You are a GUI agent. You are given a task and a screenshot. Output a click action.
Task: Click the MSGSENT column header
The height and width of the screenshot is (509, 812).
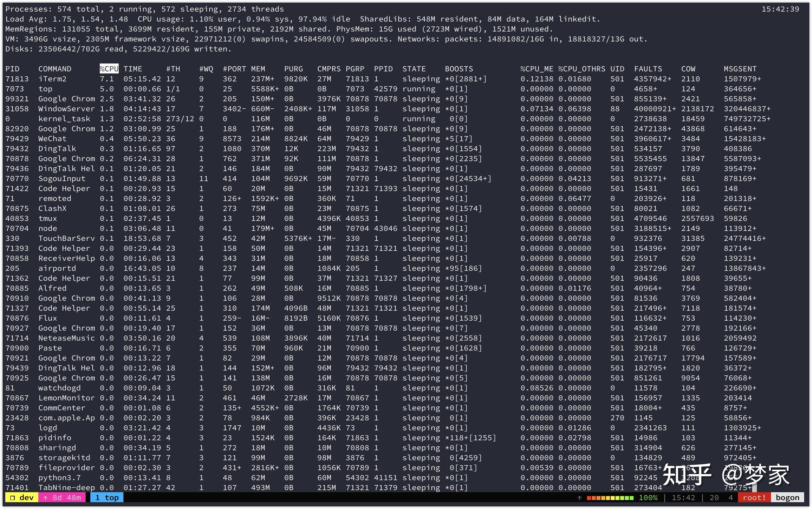tap(740, 69)
